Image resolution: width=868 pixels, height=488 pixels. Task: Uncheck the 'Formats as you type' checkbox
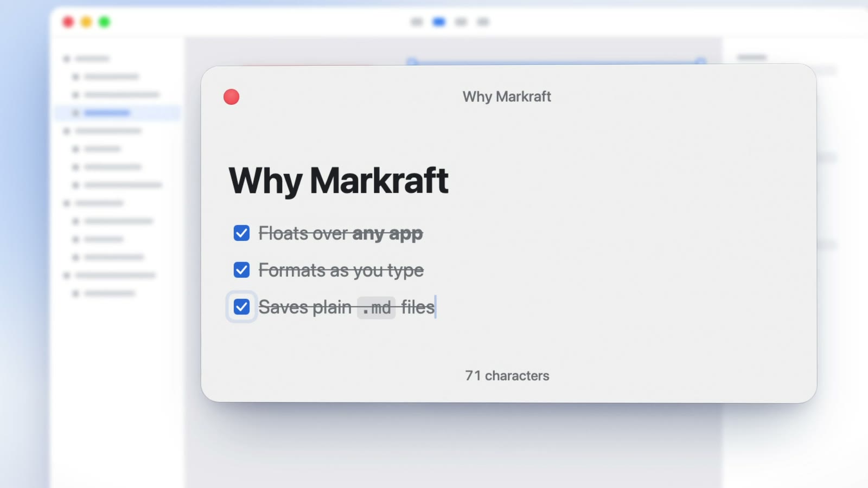click(x=241, y=270)
